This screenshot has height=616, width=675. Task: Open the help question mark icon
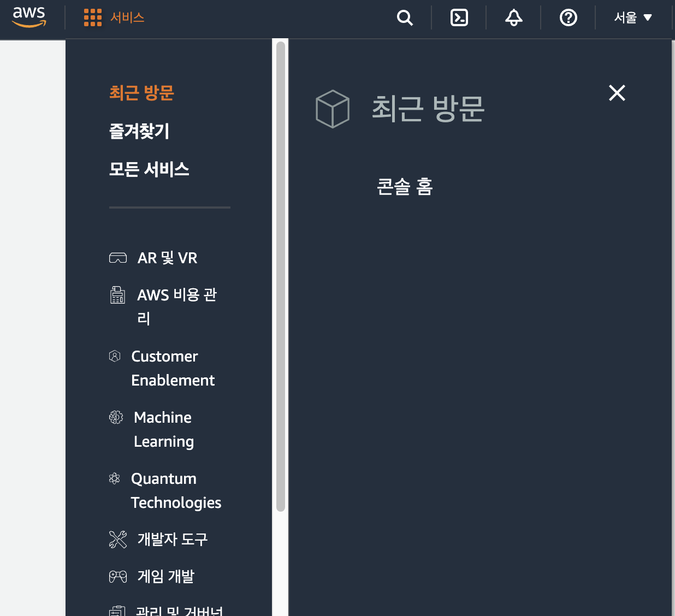coord(569,17)
